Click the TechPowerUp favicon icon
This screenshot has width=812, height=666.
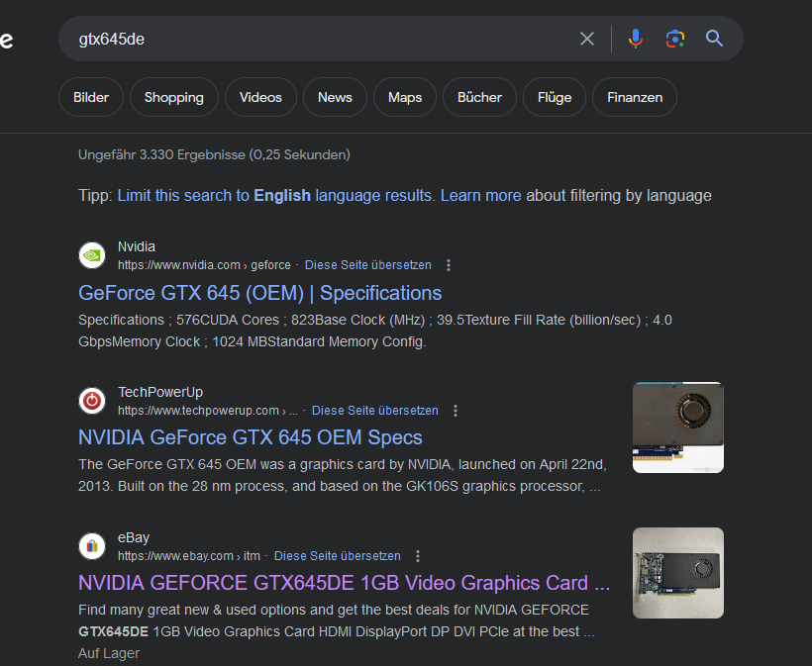[92, 401]
